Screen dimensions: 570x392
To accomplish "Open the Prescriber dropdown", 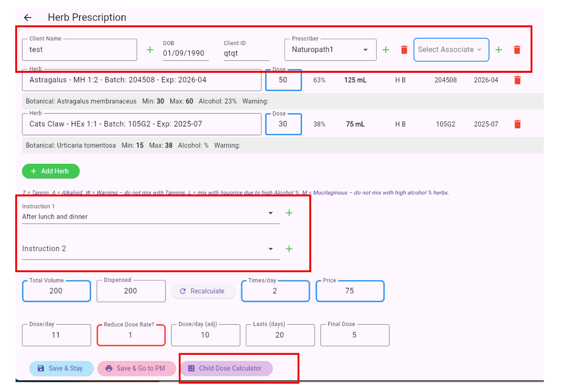I will coord(330,50).
